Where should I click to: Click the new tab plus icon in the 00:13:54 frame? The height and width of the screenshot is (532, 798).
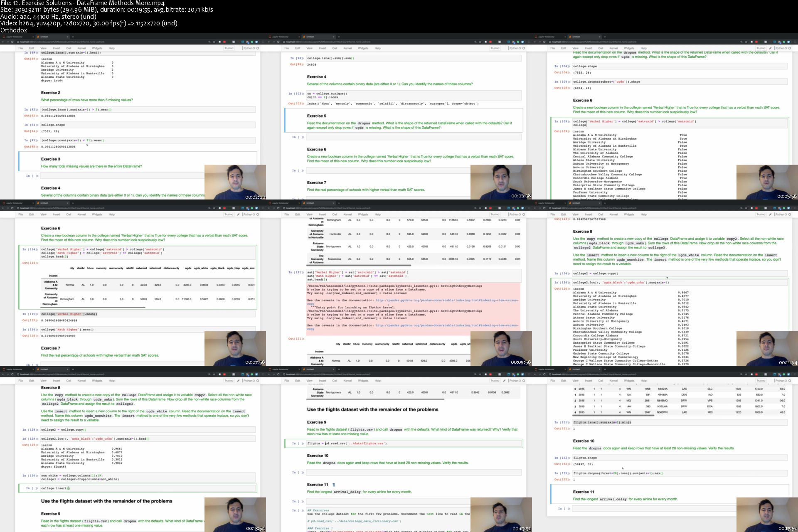click(x=73, y=369)
